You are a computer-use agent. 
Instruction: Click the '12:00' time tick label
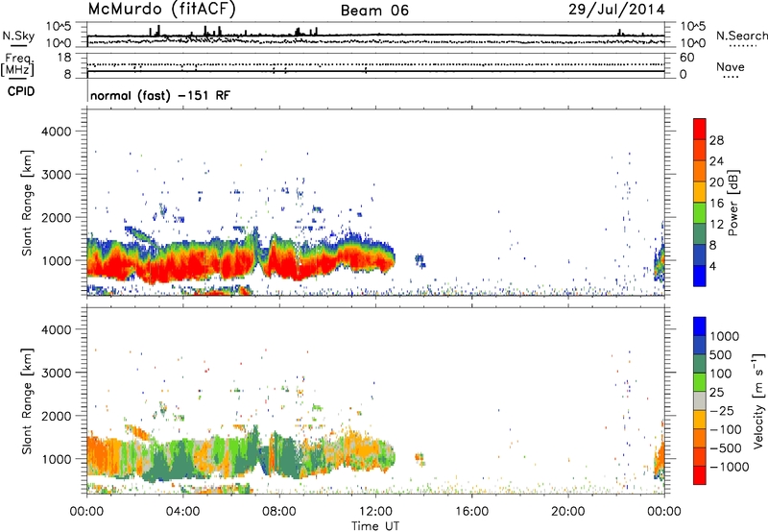pos(375,512)
